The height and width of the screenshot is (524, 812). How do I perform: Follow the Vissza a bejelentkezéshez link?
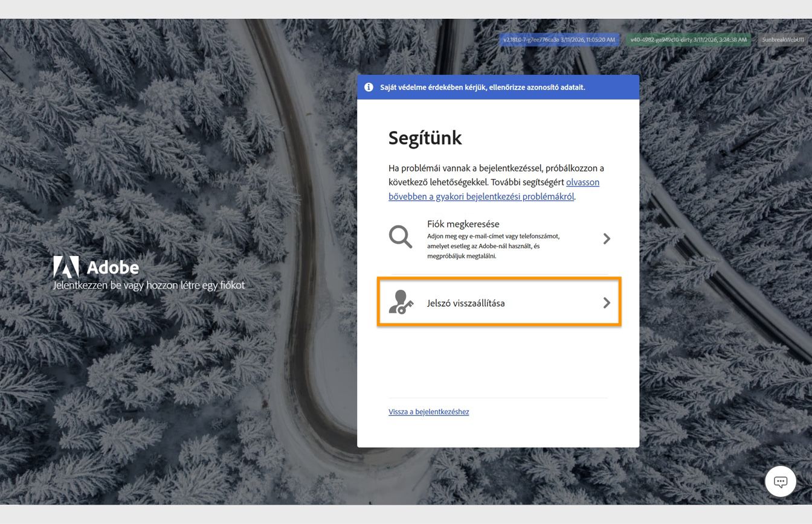click(429, 412)
